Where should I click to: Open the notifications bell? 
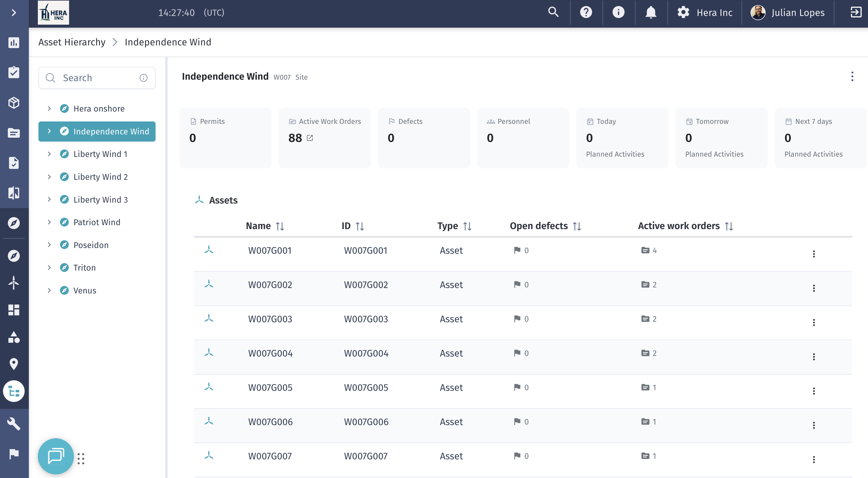[651, 13]
